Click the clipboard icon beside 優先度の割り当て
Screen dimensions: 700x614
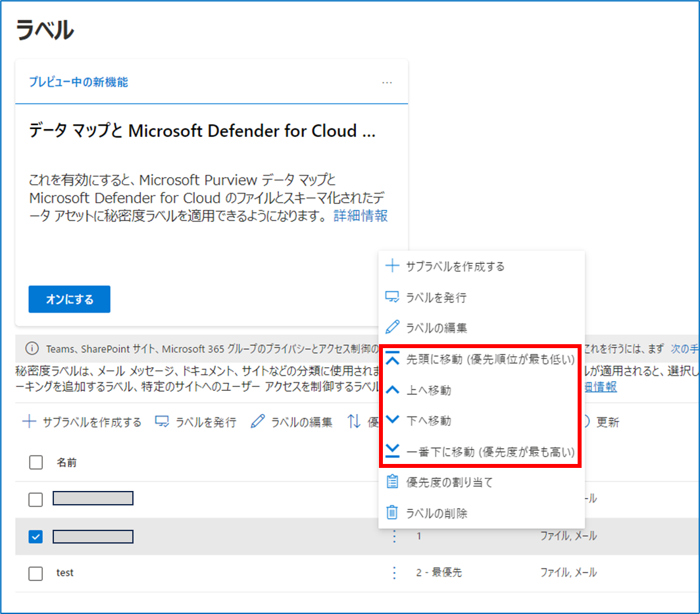392,482
